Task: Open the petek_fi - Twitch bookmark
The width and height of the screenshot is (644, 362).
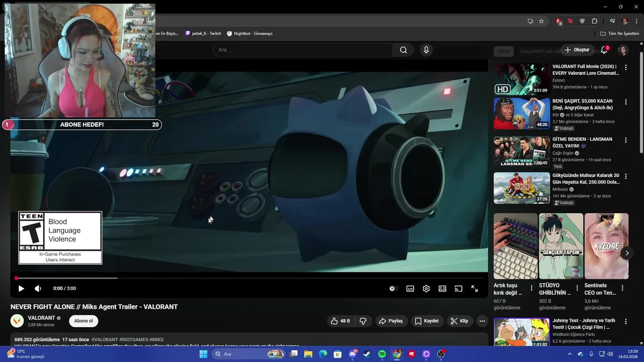Action: tap(203, 34)
